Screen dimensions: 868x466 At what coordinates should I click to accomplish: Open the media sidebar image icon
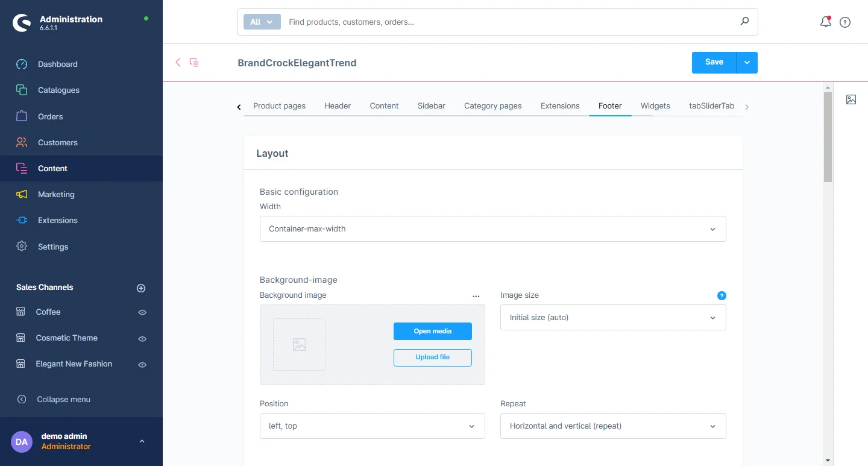(x=851, y=99)
